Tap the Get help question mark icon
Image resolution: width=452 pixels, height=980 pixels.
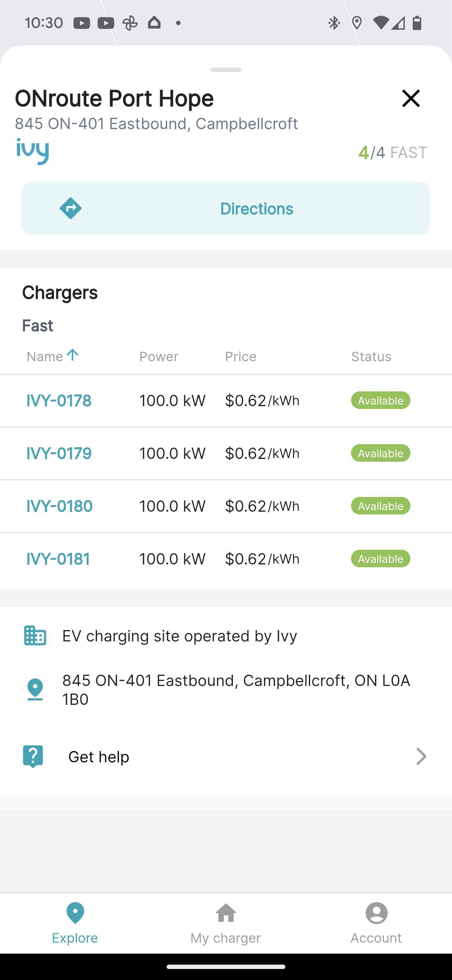(x=33, y=756)
